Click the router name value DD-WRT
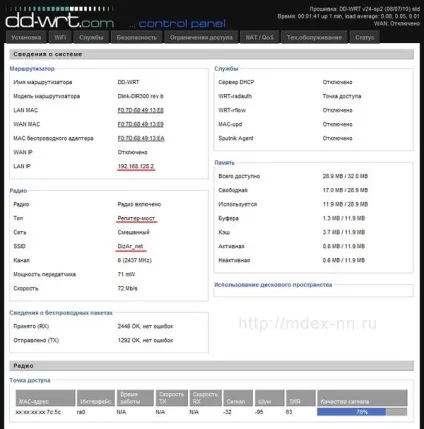Viewport: 424px width, 429px height. pyautogui.click(x=128, y=82)
